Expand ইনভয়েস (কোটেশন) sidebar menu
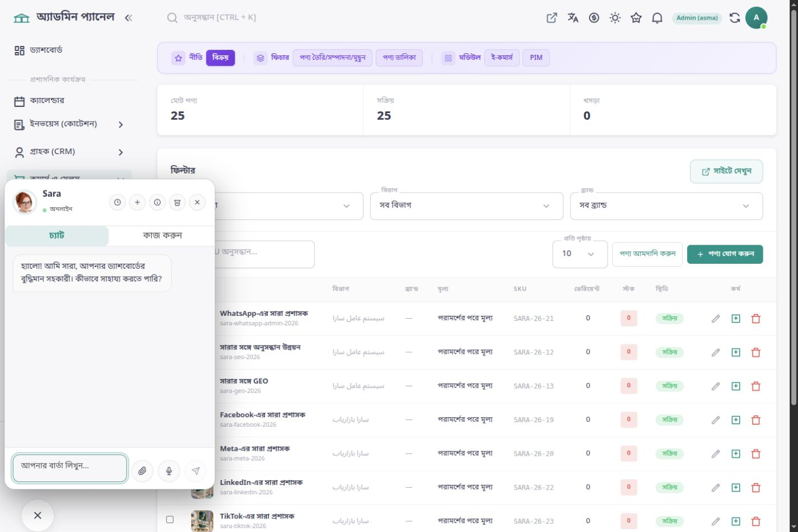Screen dimensions: 798x532 (x=69, y=124)
